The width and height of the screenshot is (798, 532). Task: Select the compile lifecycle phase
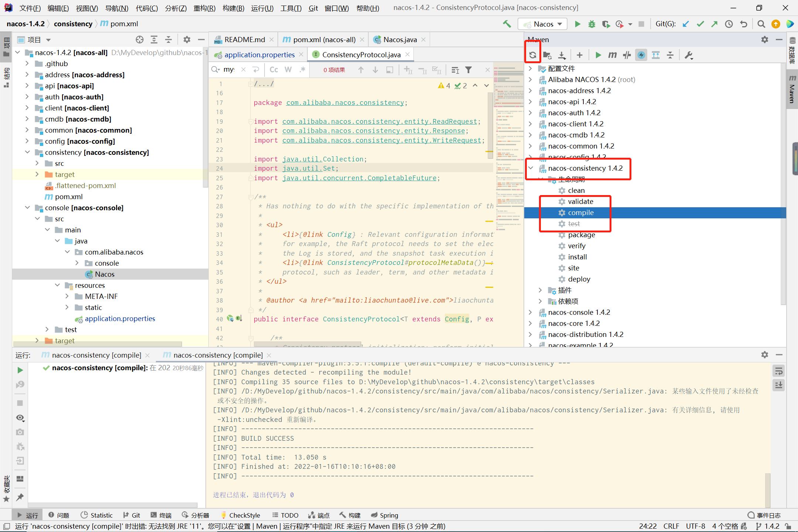tap(580, 212)
